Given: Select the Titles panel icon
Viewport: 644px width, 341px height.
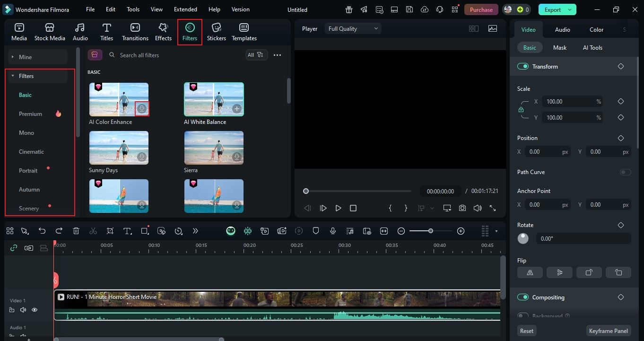Looking at the screenshot, I should pos(106,32).
